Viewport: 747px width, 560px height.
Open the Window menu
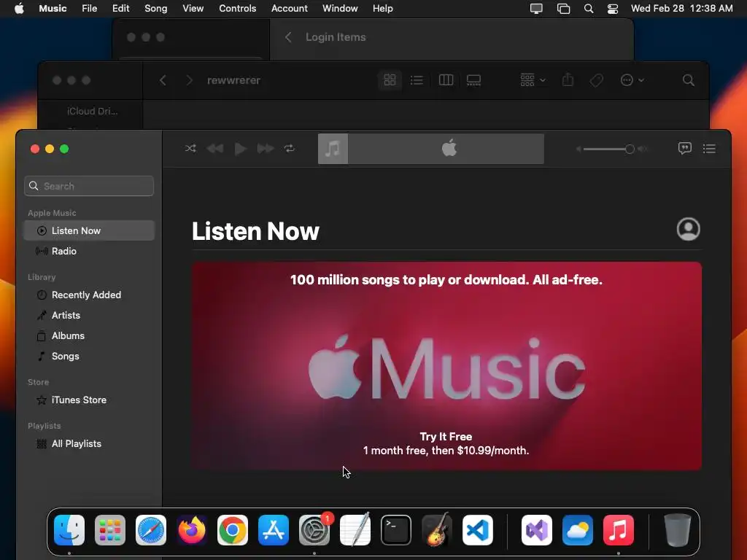click(x=340, y=9)
